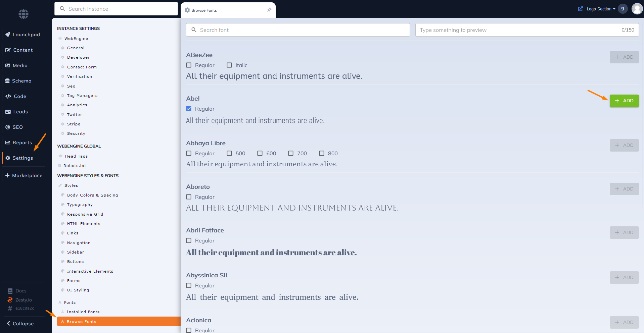Screen dimensions: 644x333
Task: Add the Abel font
Action: tap(624, 101)
